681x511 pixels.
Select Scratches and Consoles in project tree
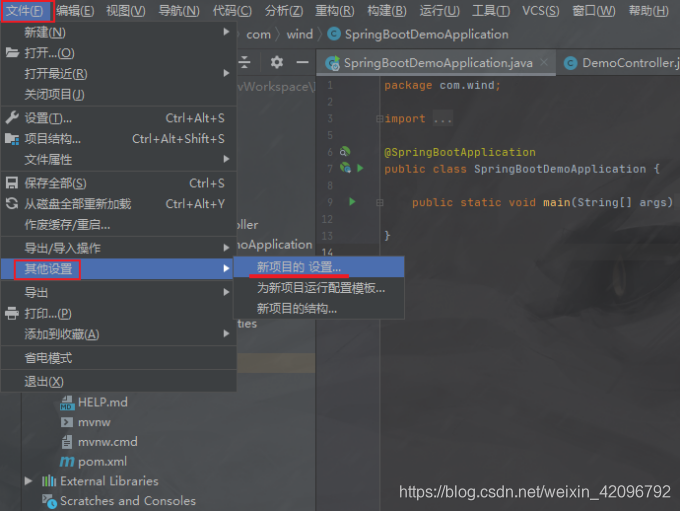119,501
